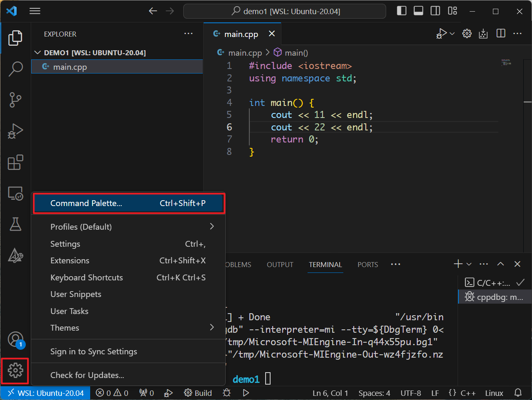Toggle the Panel visibility
Viewport: 532px width, 400px height.
pyautogui.click(x=418, y=11)
